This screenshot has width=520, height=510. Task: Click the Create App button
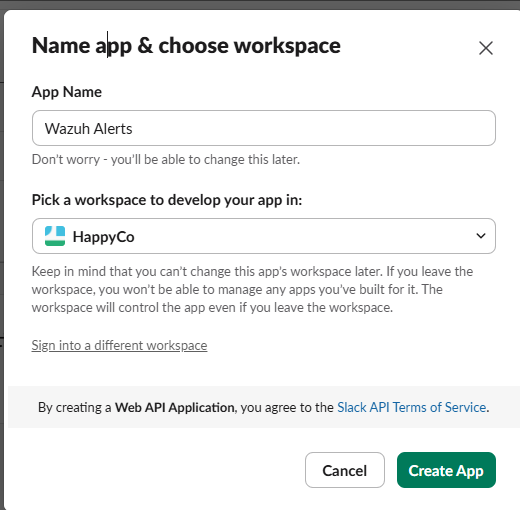tap(446, 470)
